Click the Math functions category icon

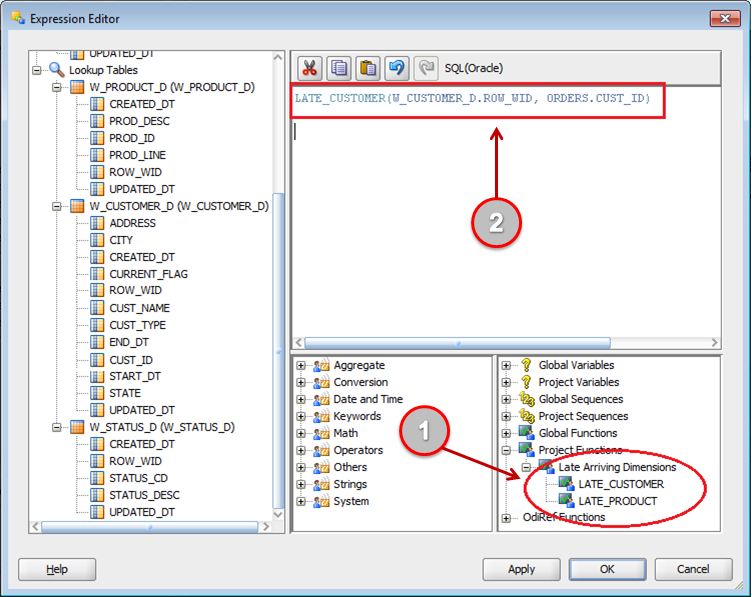coord(321,433)
